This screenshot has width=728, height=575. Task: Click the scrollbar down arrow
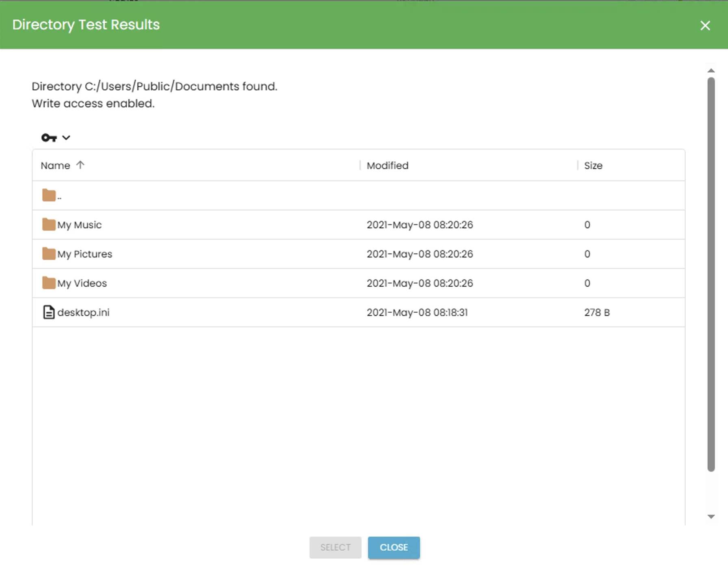tap(711, 517)
